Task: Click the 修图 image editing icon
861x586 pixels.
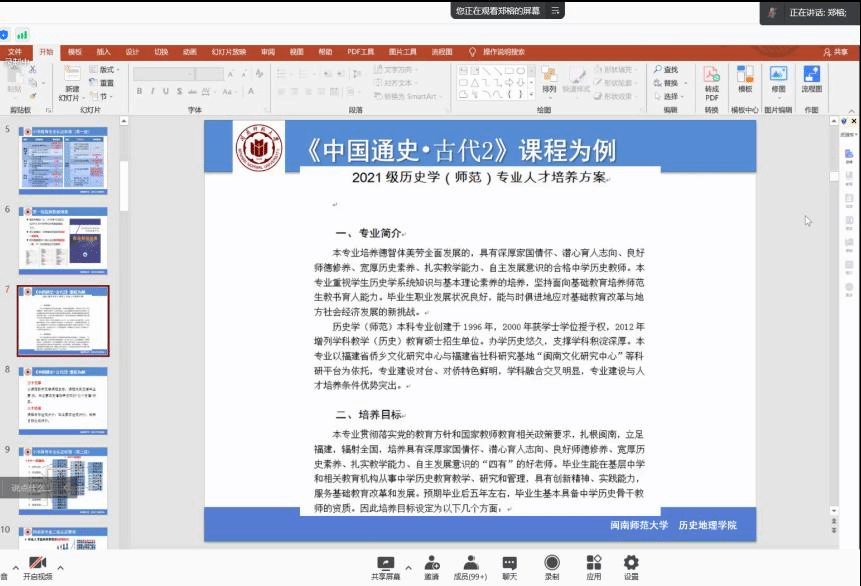Action: [x=778, y=79]
